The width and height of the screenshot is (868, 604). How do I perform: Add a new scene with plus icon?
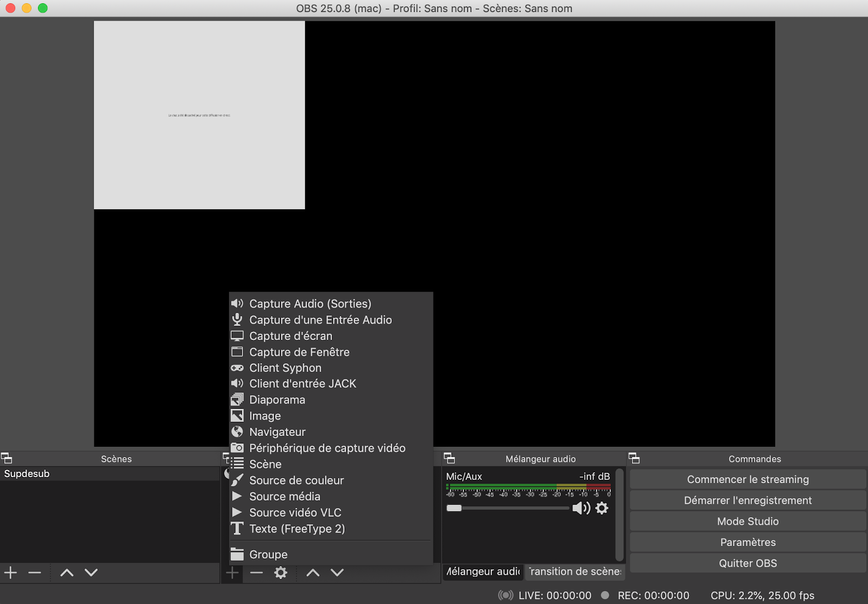(x=10, y=573)
